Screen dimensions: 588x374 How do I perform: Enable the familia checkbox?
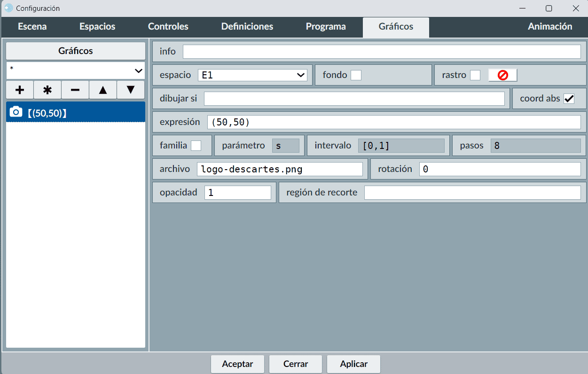coord(196,146)
